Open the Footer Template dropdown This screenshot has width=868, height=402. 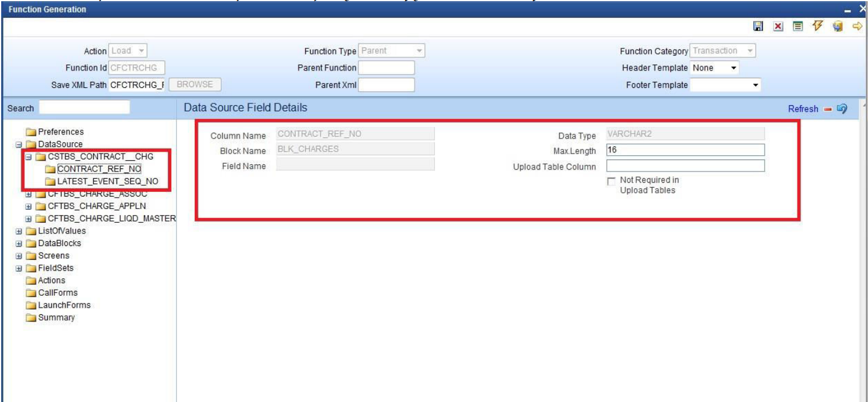726,85
